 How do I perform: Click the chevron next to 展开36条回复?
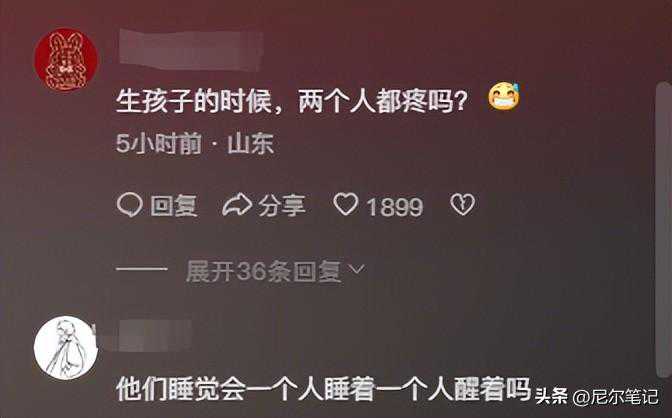click(x=357, y=269)
